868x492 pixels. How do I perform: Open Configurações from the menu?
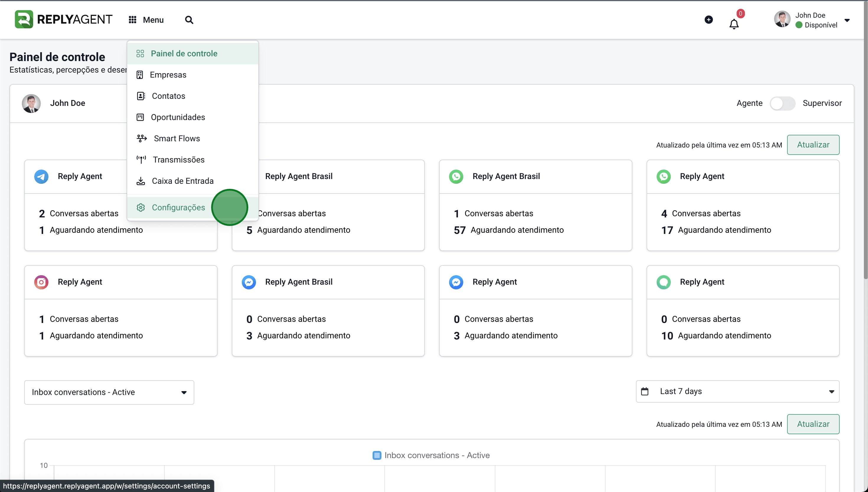193,207
